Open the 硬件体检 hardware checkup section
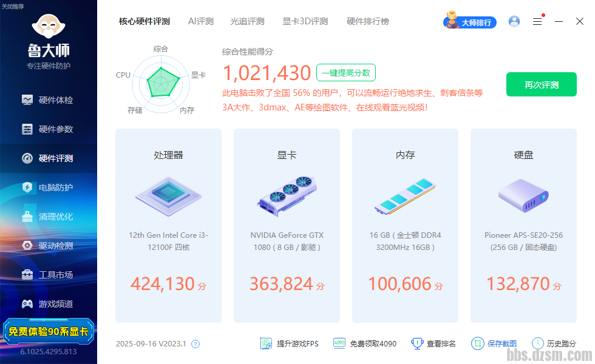 coord(49,100)
